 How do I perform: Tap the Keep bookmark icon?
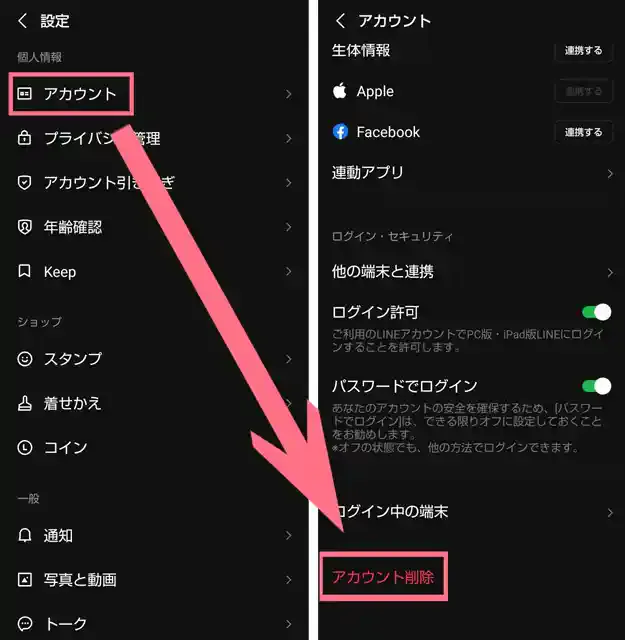pyautogui.click(x=24, y=271)
